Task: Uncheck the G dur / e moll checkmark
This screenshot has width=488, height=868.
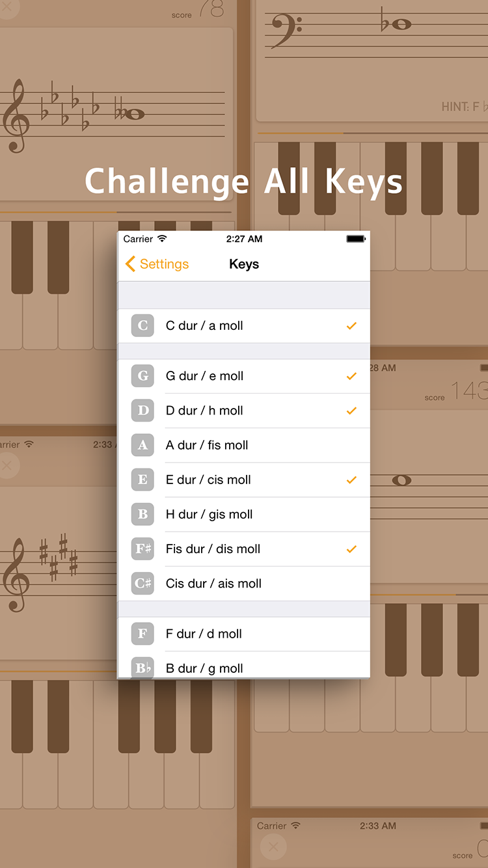Action: pyautogui.click(x=351, y=375)
